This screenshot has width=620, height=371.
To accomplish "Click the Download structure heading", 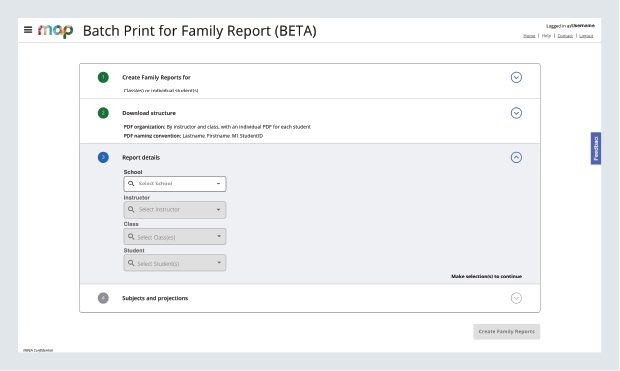I will [149, 113].
